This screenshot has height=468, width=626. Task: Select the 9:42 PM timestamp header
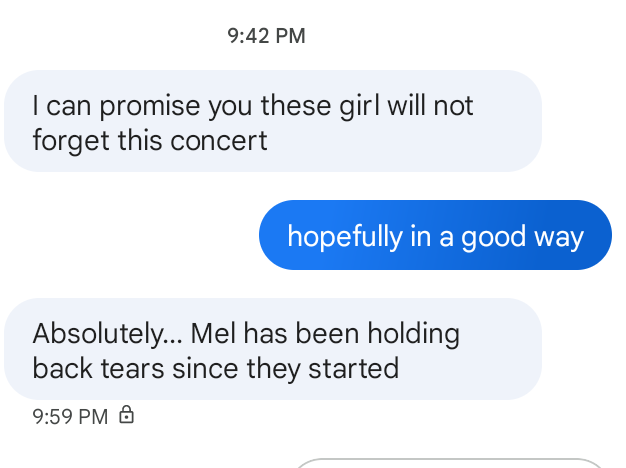coord(266,36)
